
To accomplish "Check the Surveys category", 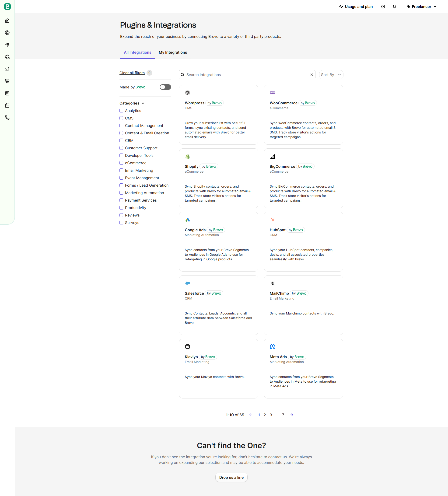I will point(121,223).
